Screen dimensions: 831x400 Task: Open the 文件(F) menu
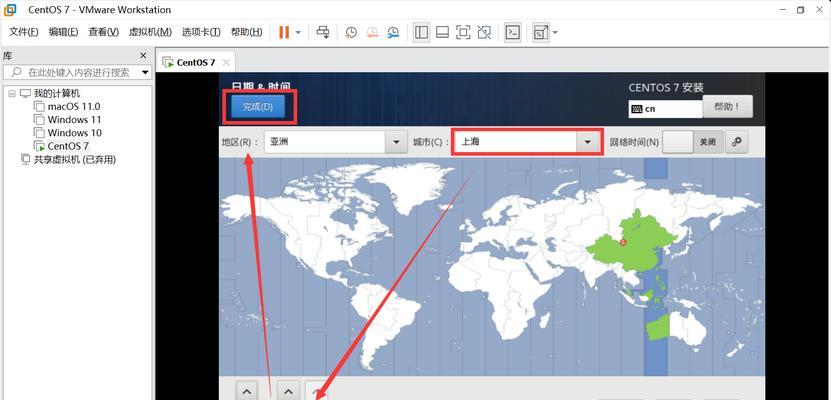(23, 32)
